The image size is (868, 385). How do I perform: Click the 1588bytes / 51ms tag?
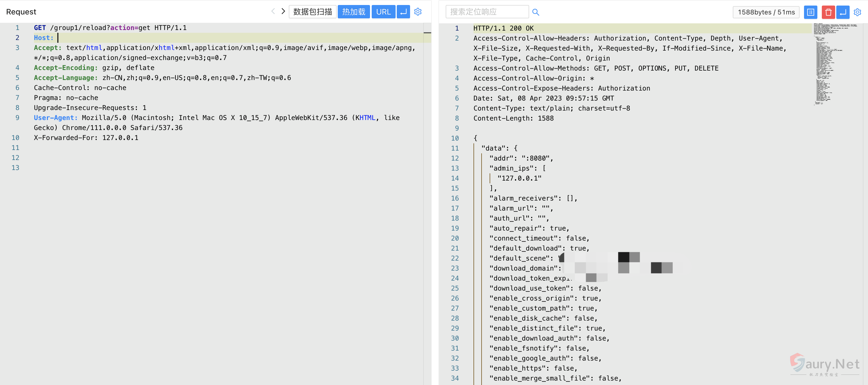[766, 12]
